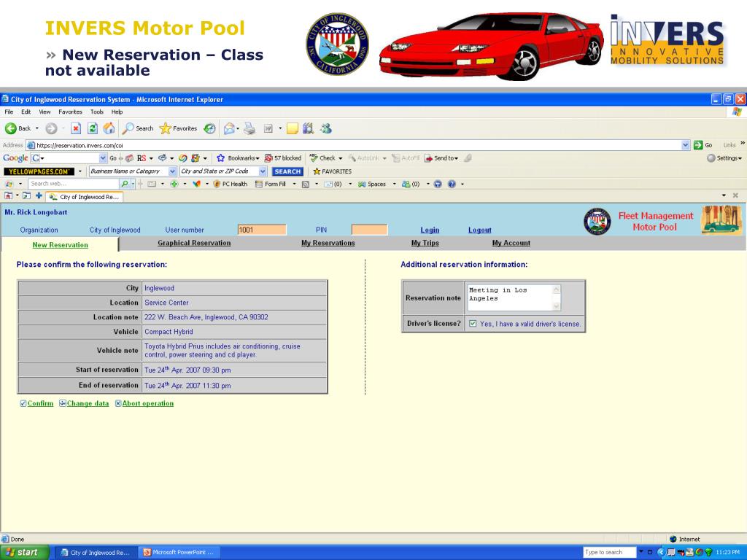Select the New Reservation tab

pyautogui.click(x=60, y=245)
